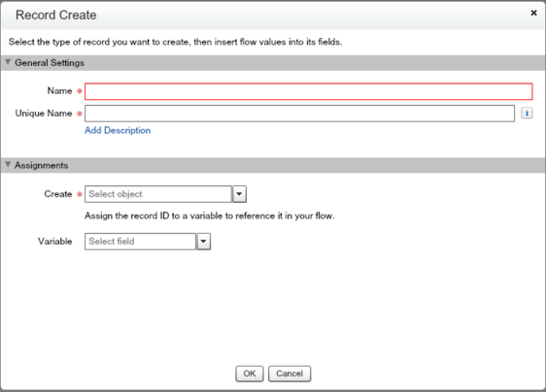Dismiss using the Cancel button
The image size is (546, 392).
click(x=290, y=374)
